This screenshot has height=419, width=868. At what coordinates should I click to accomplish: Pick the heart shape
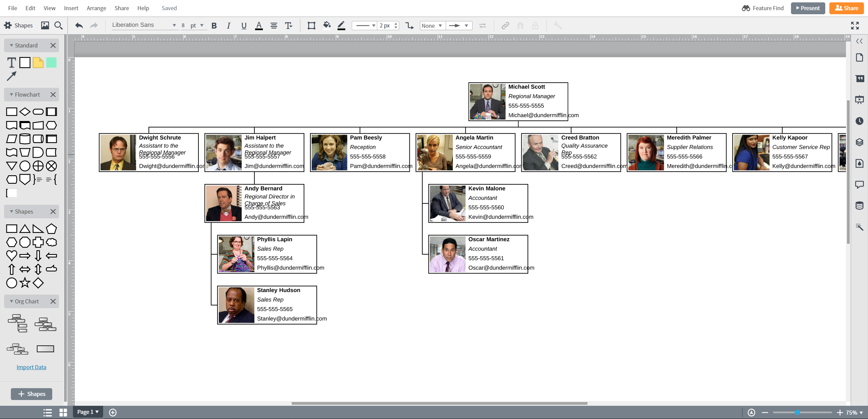click(12, 255)
